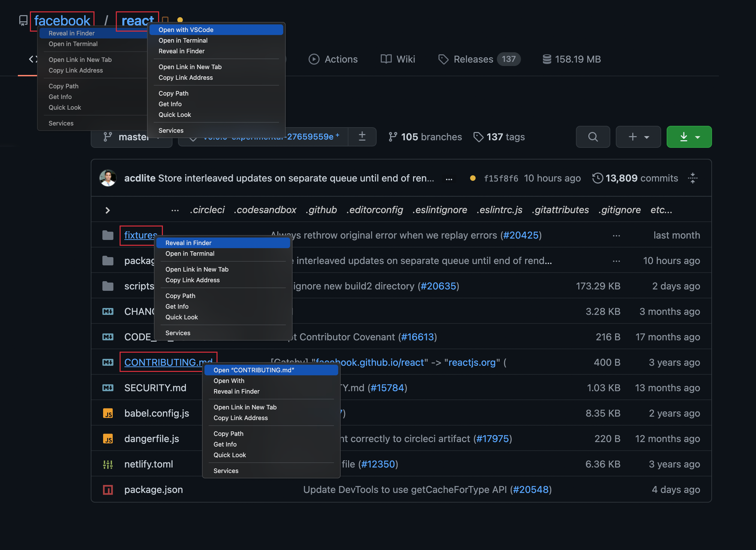The height and width of the screenshot is (550, 756).
Task: Open the master branch selector
Action: (x=132, y=137)
